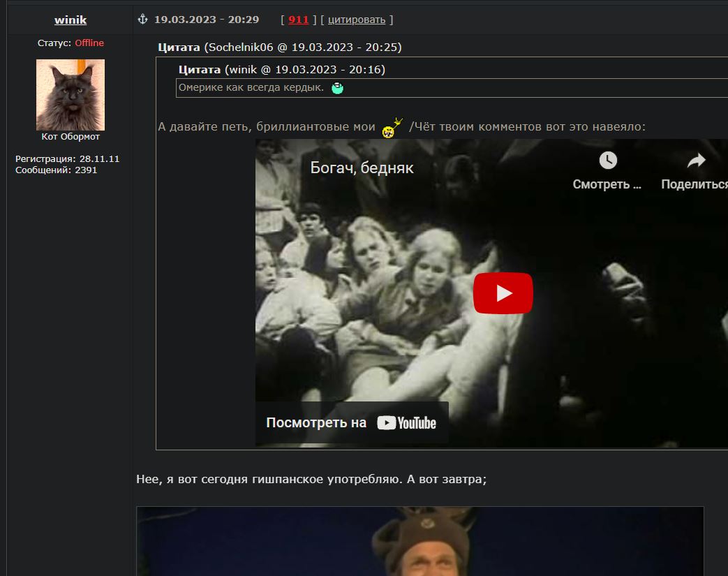The height and width of the screenshot is (576, 728).
Task: Click 'Посмотреть на YouTube' button
Action: coord(352,422)
